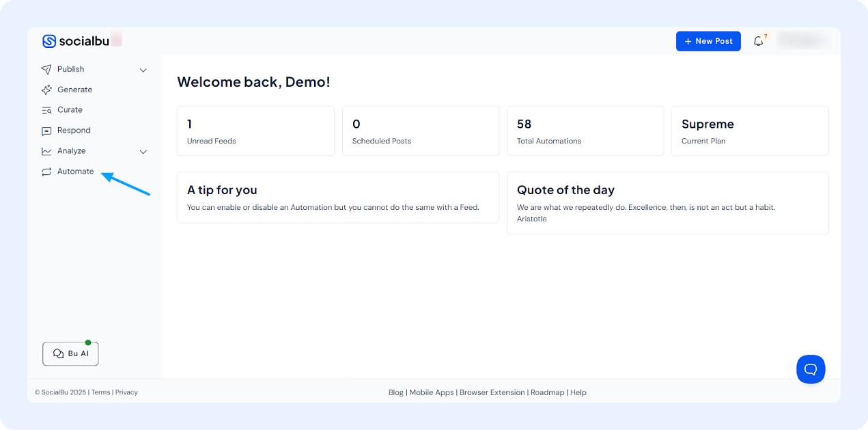Open the support chat bubble widget

[811, 369]
